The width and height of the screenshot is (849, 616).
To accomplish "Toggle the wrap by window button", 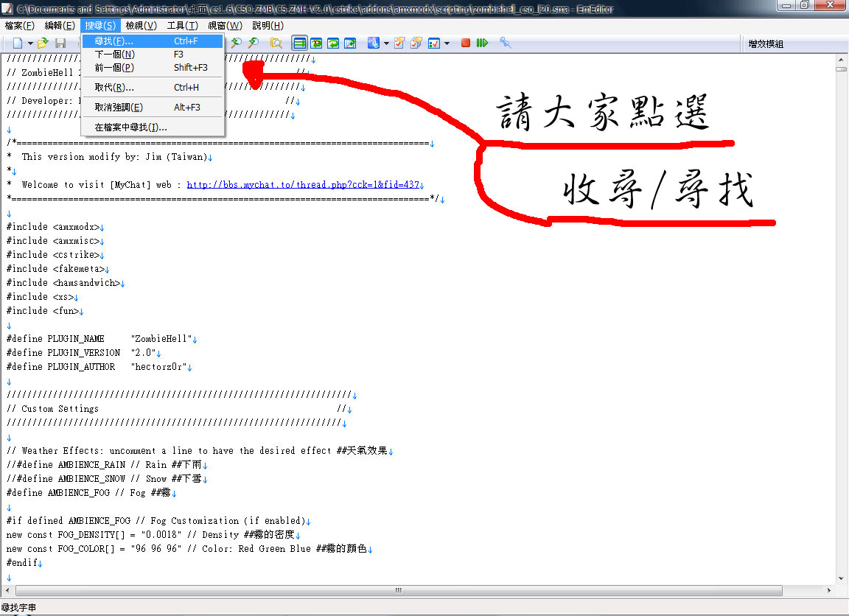I will click(x=333, y=43).
